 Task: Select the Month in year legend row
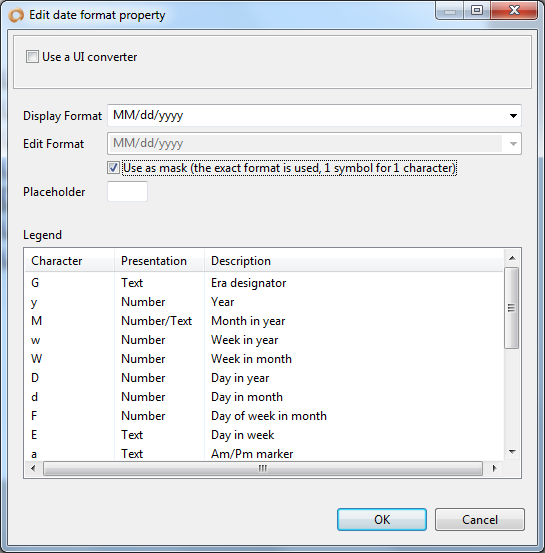tap(264, 321)
